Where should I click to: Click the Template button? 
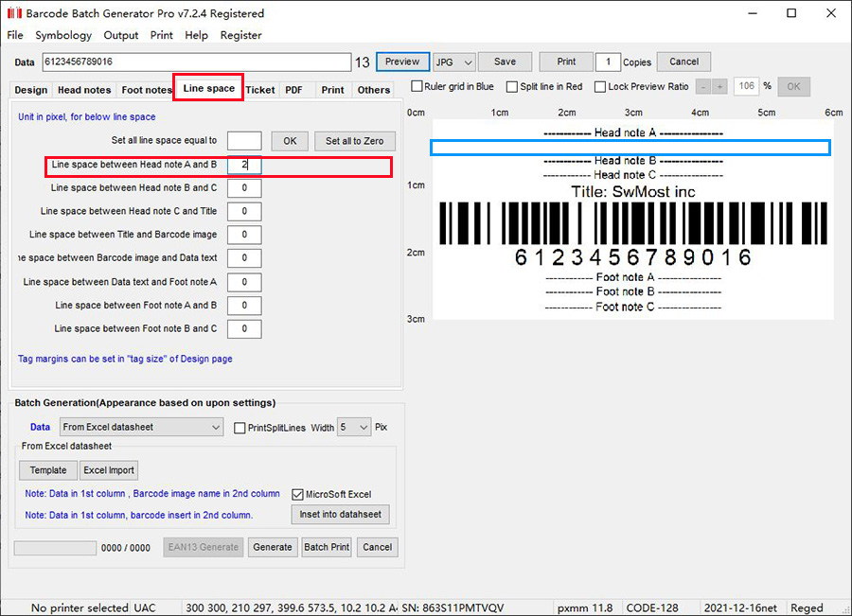pos(48,470)
